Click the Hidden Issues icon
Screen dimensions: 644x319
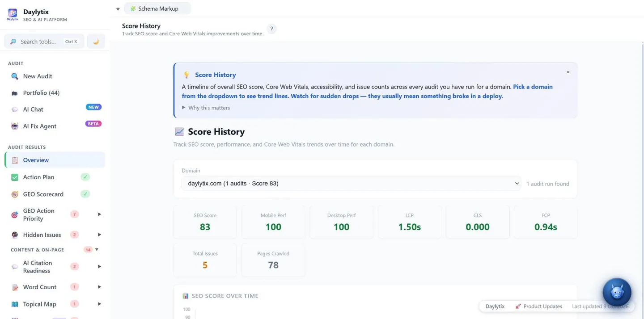[x=15, y=235]
